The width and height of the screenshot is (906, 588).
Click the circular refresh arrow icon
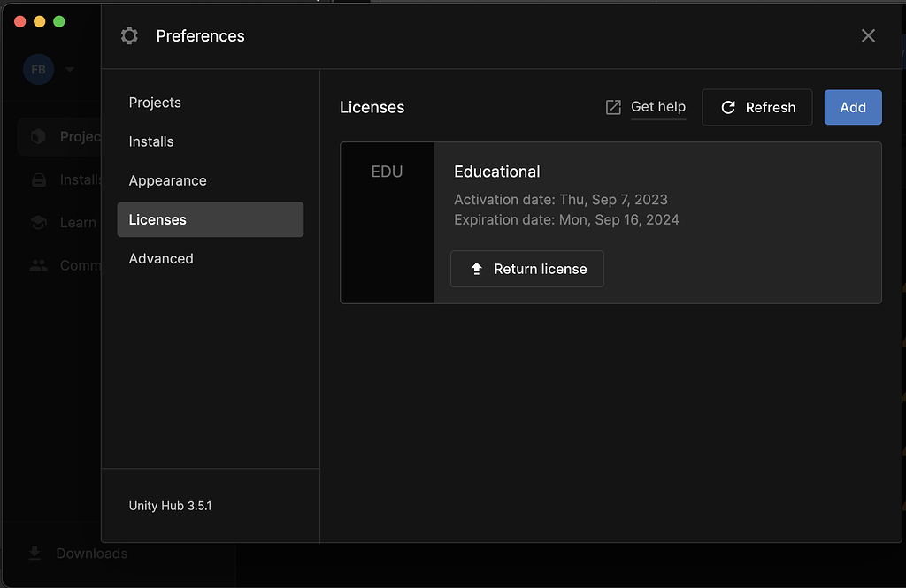coord(727,107)
